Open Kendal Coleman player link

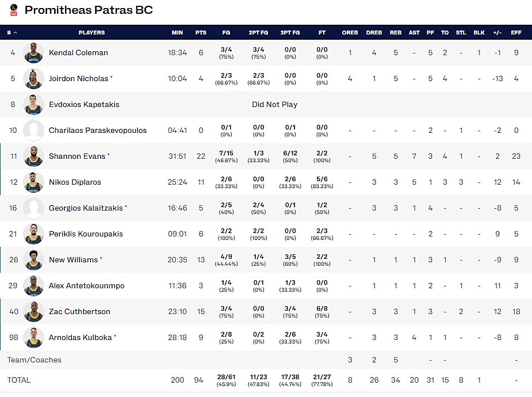pyautogui.click(x=78, y=52)
